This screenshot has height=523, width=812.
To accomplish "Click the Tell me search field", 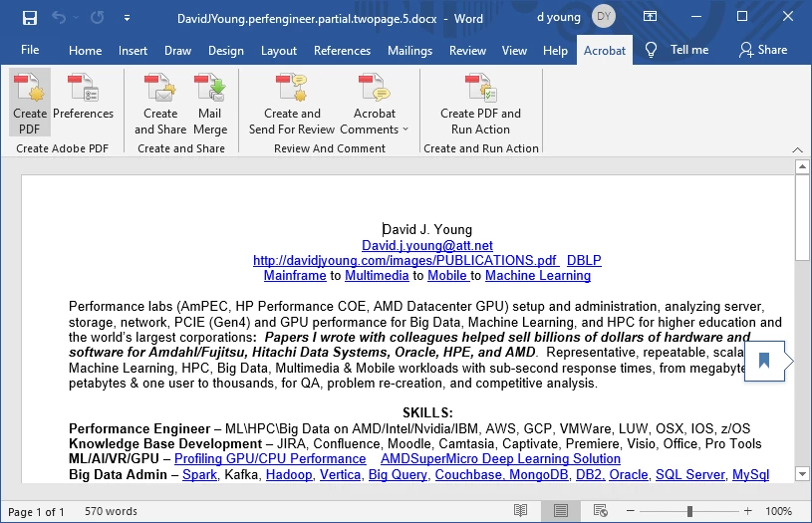I will tap(689, 50).
